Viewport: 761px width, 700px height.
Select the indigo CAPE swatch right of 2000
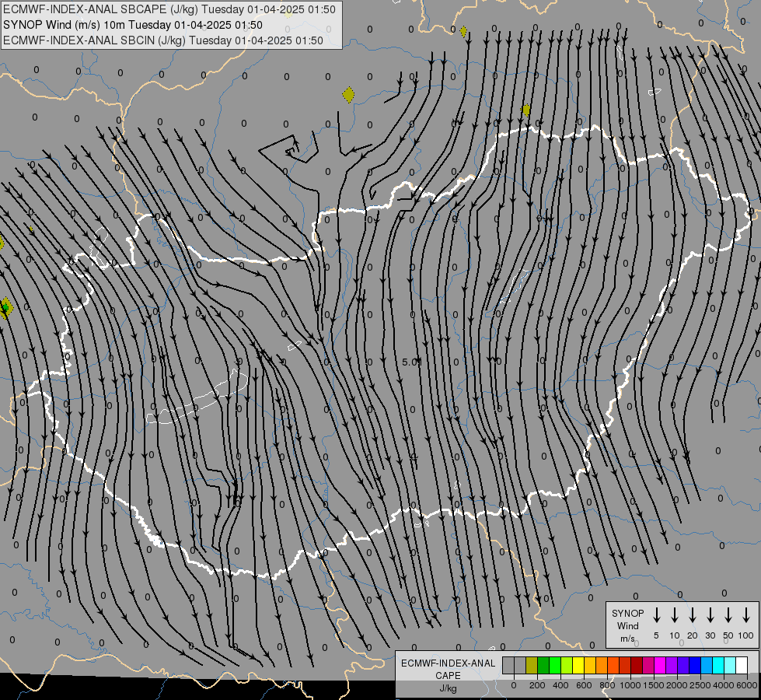tap(683, 665)
